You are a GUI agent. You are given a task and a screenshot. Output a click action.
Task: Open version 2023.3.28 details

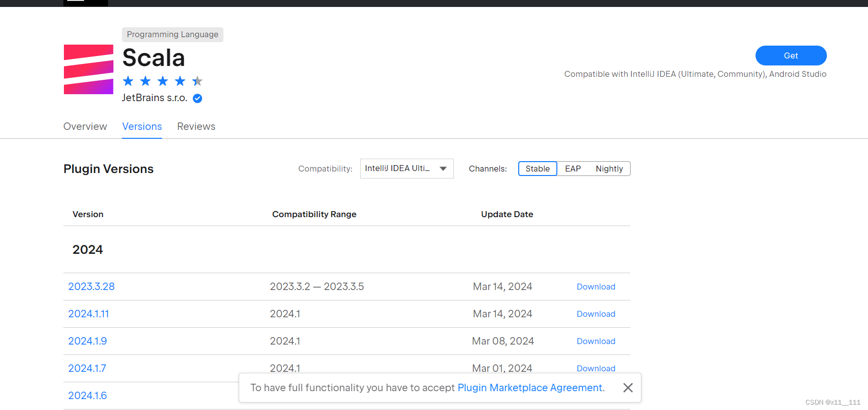coord(92,287)
